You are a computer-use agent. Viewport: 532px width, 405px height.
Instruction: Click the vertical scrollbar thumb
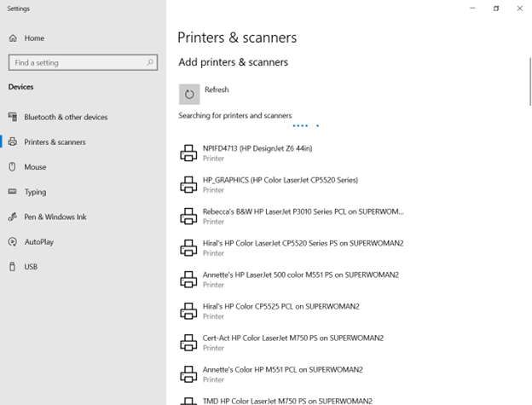coord(530,82)
